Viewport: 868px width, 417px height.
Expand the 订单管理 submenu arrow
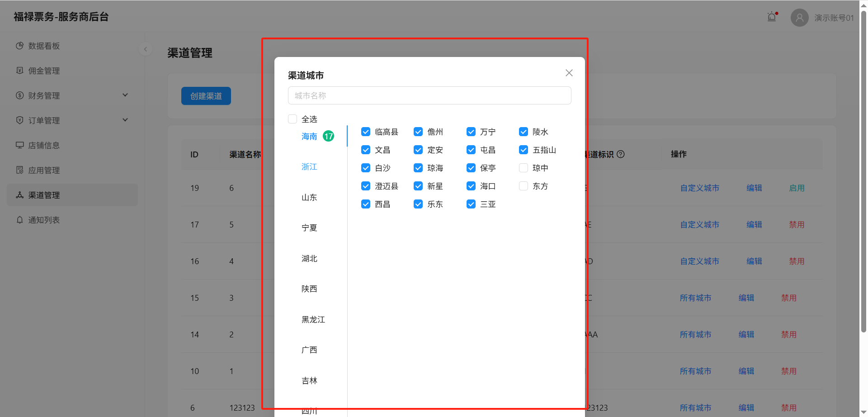(125, 120)
